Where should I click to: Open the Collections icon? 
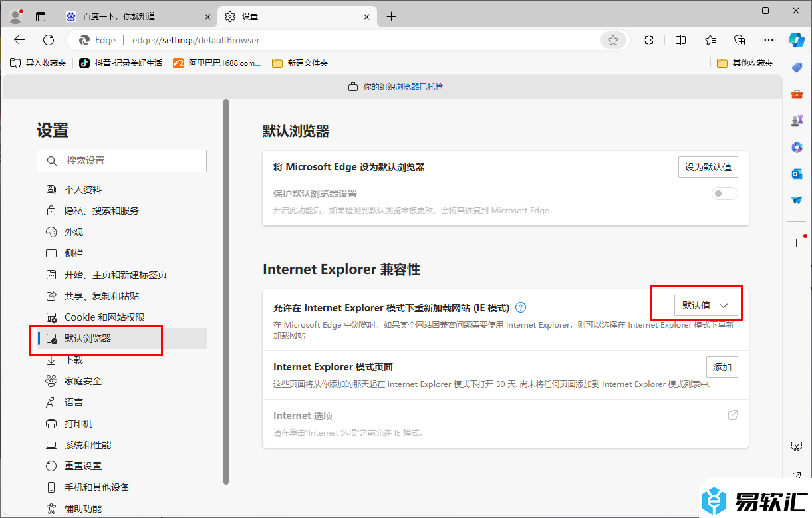click(740, 40)
